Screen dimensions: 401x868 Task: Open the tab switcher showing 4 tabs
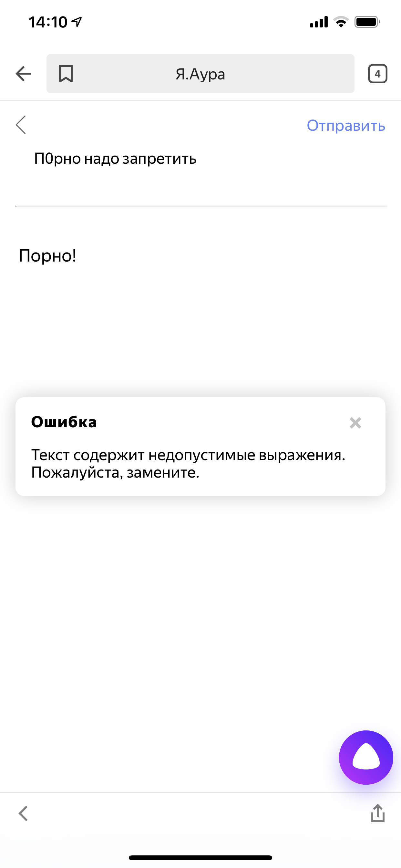(377, 74)
